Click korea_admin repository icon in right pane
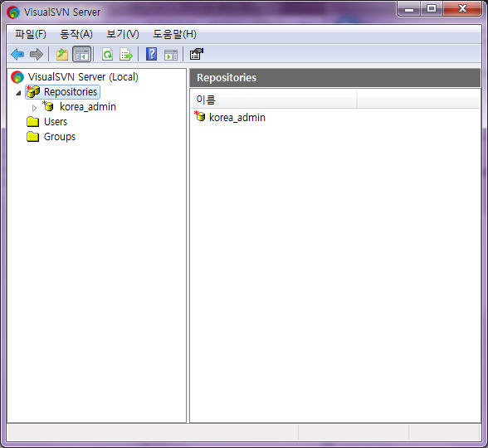 click(200, 116)
